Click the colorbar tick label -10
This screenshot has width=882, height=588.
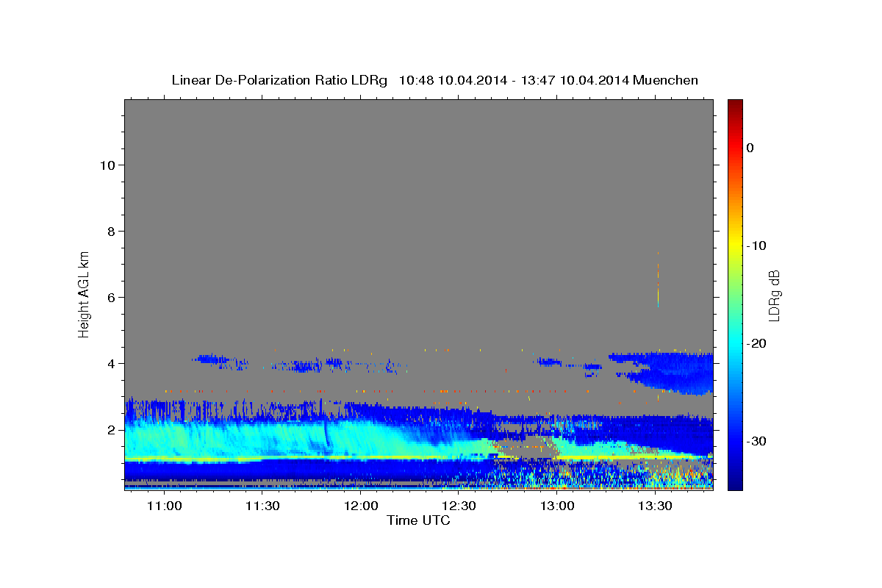pyautogui.click(x=757, y=245)
